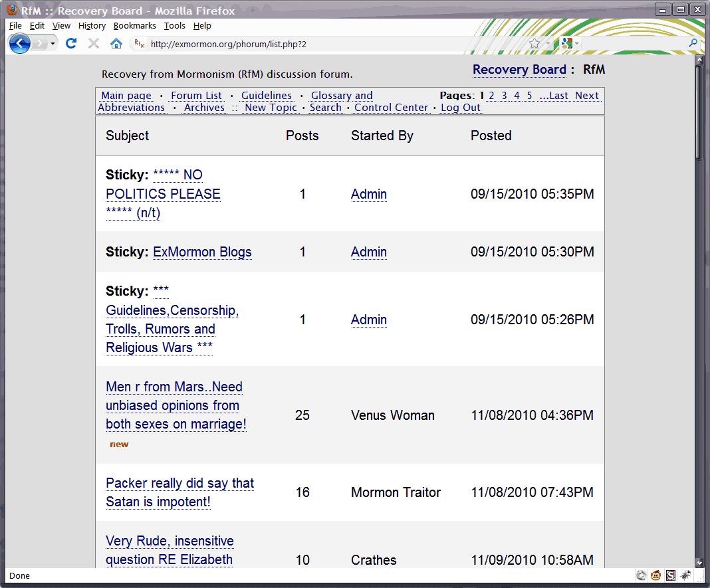
Task: Expand the search engine selector dropdown
Action: click(x=576, y=43)
